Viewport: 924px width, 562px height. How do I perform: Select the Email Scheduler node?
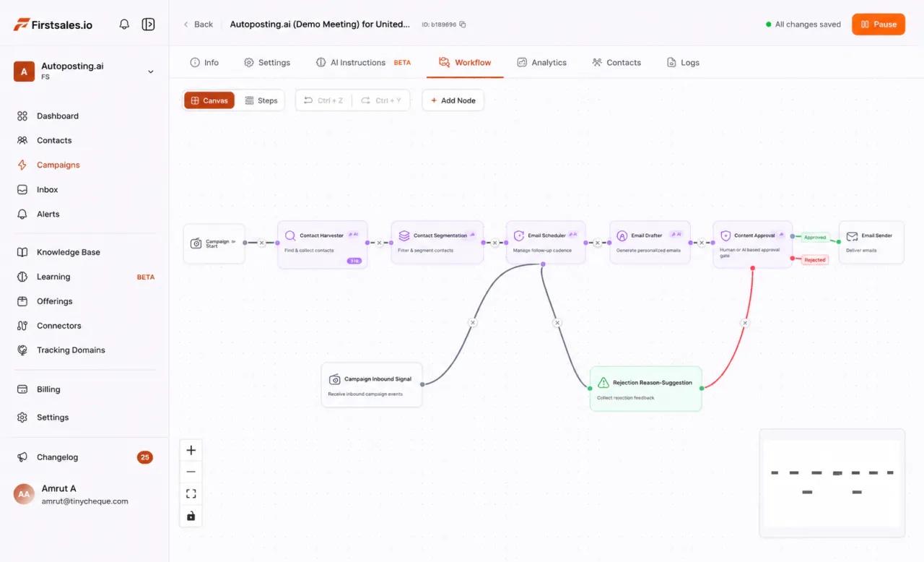546,243
